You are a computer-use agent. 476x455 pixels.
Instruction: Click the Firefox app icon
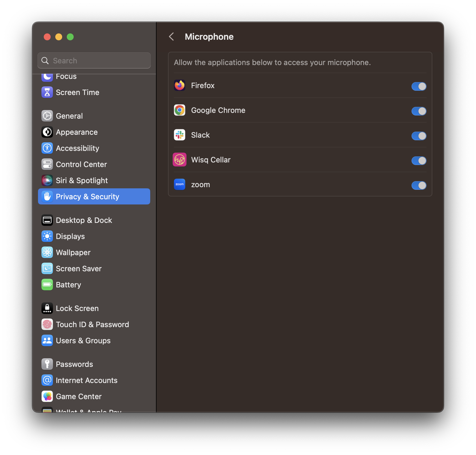(179, 85)
